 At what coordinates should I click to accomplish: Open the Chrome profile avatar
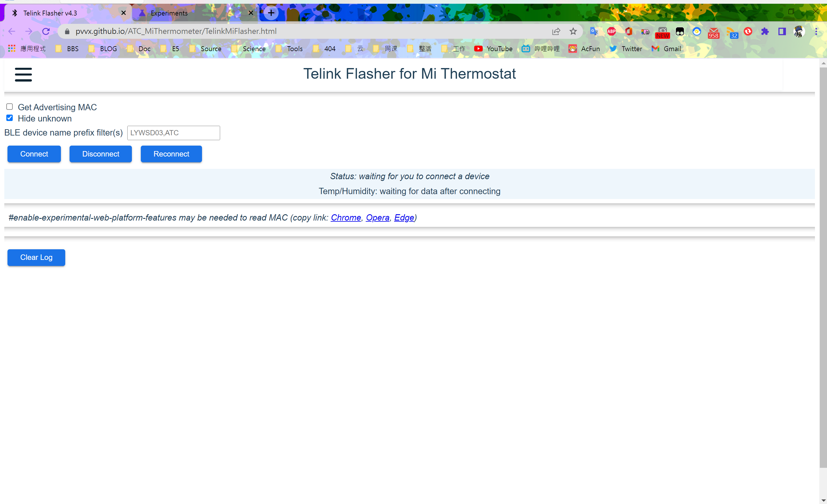point(799,31)
